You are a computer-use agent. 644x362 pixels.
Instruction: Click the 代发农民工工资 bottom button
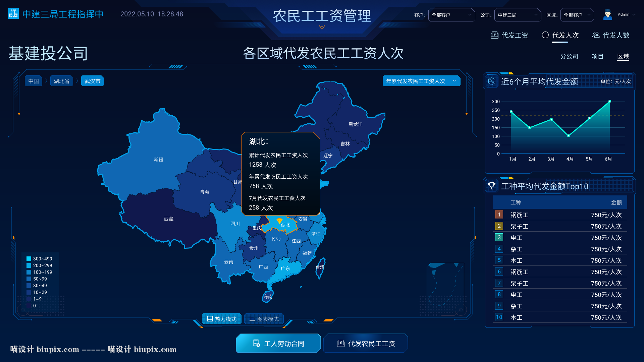[x=366, y=343]
